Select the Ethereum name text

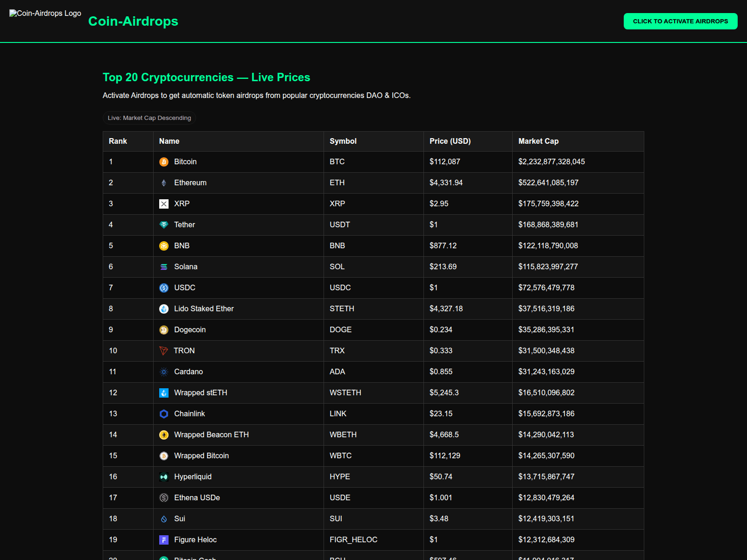pos(190,182)
